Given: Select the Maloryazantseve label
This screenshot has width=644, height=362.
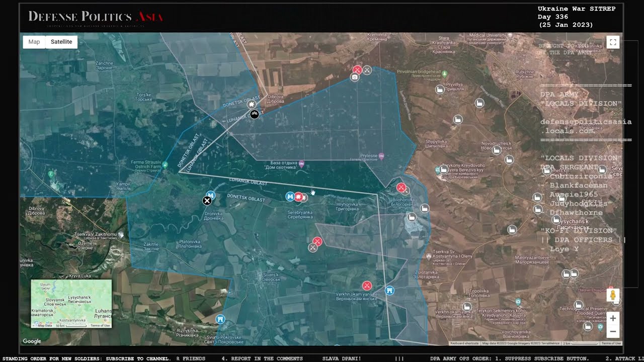Looking at the screenshot, I should coord(532,260).
